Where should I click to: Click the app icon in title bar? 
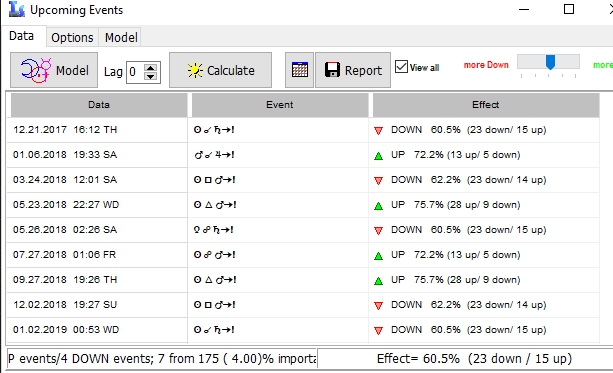(16, 9)
